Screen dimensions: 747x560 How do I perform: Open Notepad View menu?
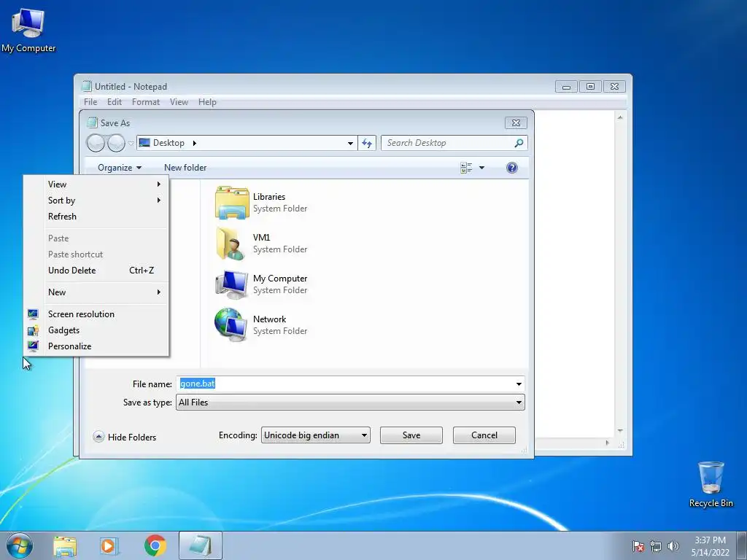coord(179,102)
